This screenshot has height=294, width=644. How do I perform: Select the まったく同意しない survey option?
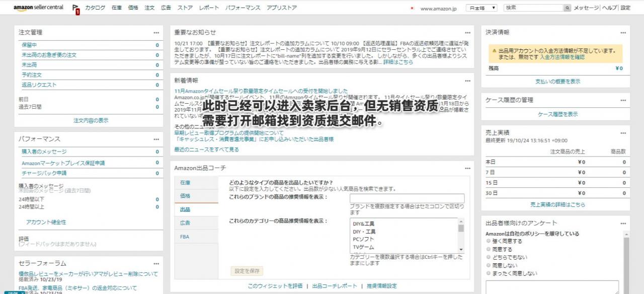point(488,273)
